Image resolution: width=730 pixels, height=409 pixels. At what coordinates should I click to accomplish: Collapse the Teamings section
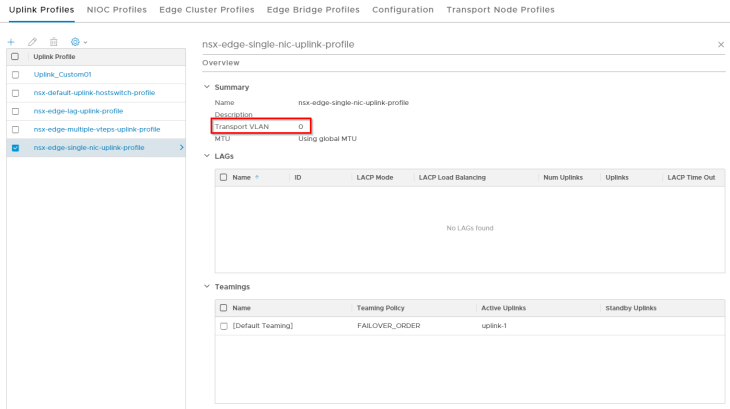pyautogui.click(x=207, y=287)
